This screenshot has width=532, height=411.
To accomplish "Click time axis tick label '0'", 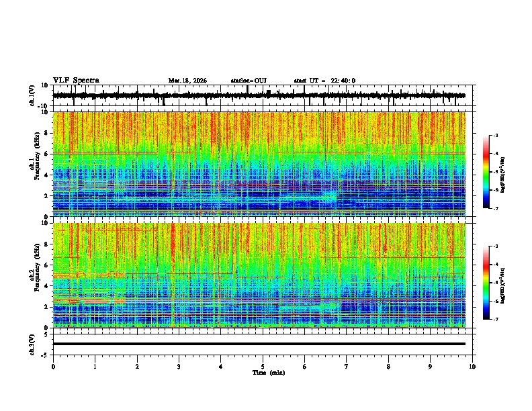I will coord(53,367).
